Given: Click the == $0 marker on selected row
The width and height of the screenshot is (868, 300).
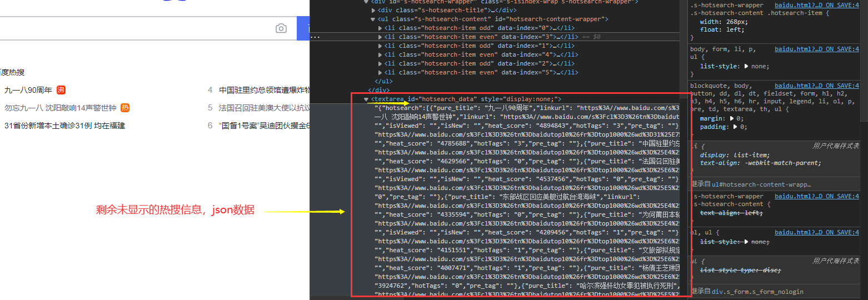Looking at the screenshot, I should tap(590, 37).
